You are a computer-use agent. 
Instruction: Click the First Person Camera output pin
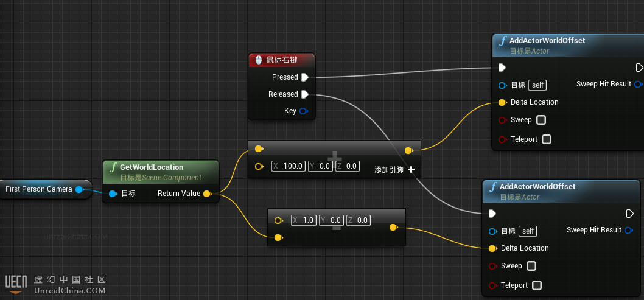[x=80, y=189]
